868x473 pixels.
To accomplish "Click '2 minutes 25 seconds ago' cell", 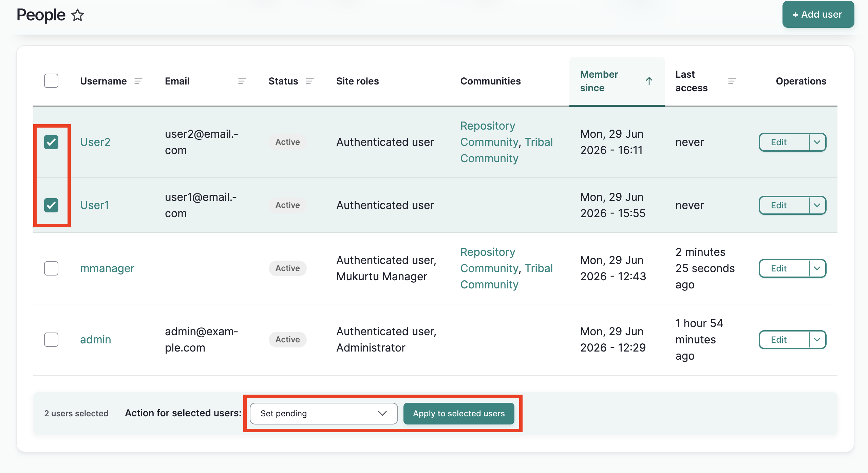I will pos(705,268).
